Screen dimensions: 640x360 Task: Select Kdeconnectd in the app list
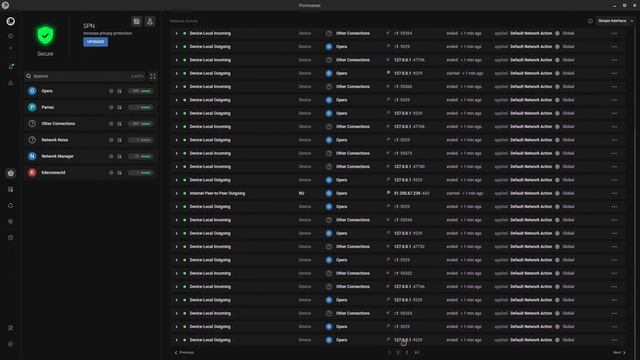[x=91, y=173]
